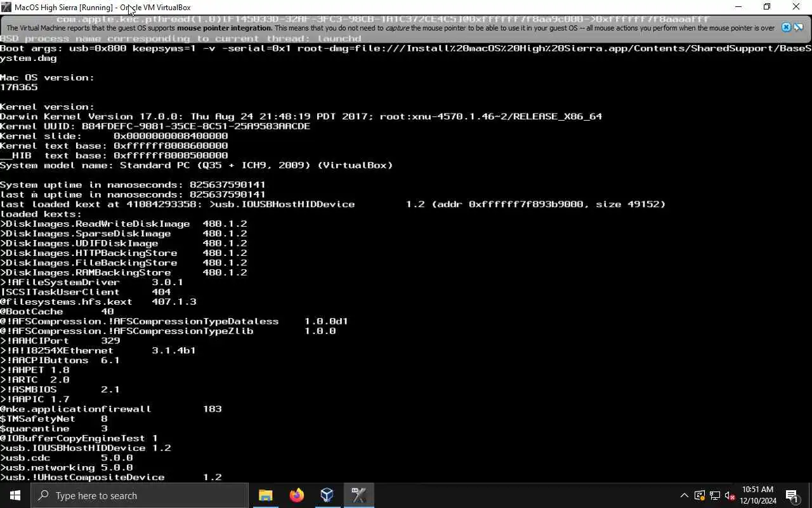This screenshot has width=812, height=508.
Task: Open the clock and date flyout
Action: tap(757, 495)
